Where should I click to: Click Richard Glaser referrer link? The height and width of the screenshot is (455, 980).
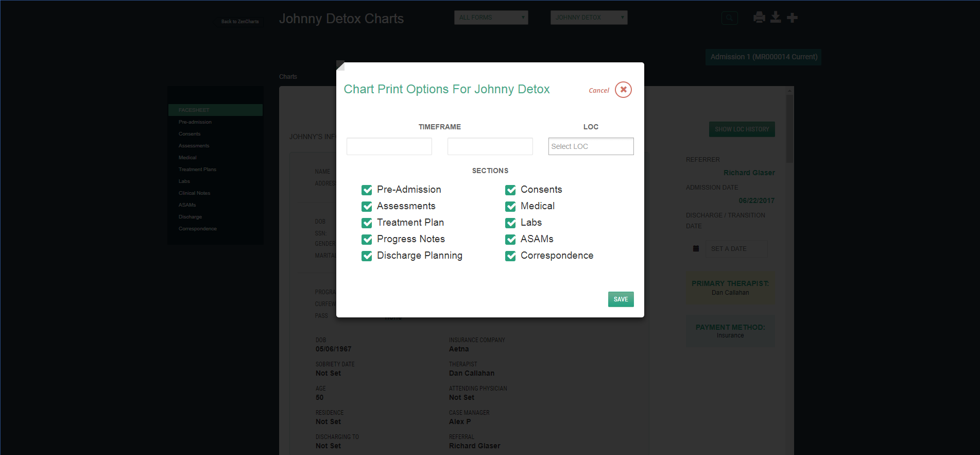point(749,173)
